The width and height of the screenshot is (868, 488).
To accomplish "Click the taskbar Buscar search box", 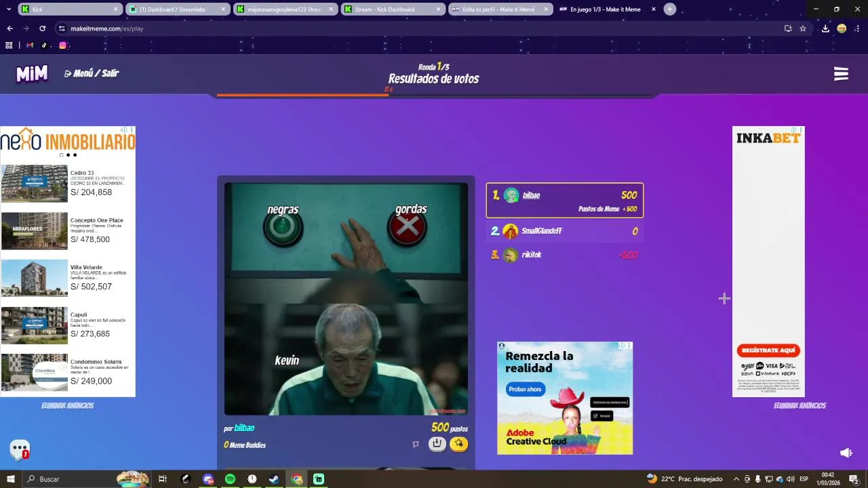I will coord(86,479).
